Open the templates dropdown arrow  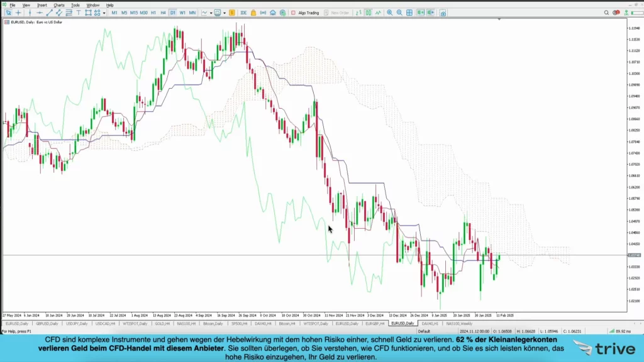pos(226,13)
